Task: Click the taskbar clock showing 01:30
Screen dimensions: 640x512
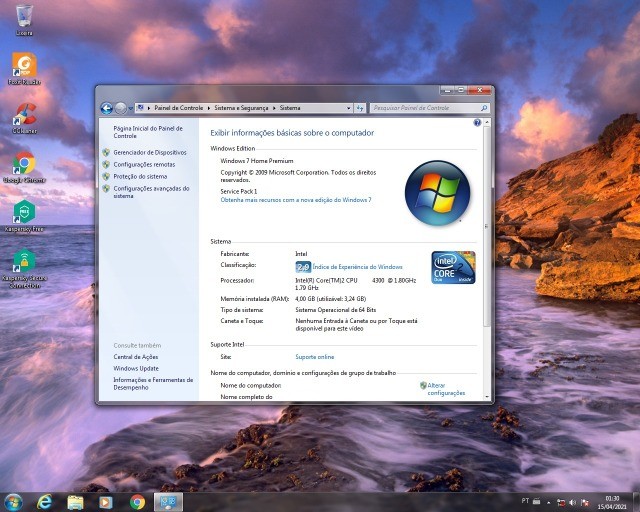Action: (x=612, y=502)
